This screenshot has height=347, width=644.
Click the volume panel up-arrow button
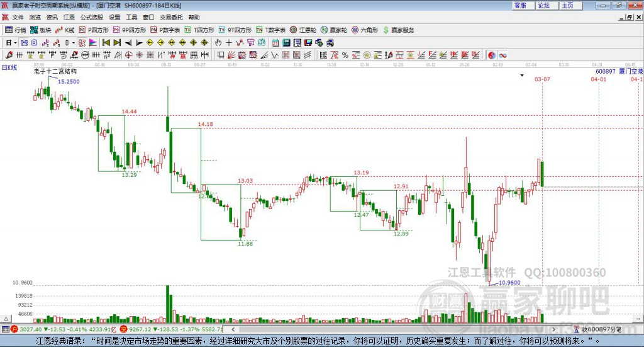6,319
